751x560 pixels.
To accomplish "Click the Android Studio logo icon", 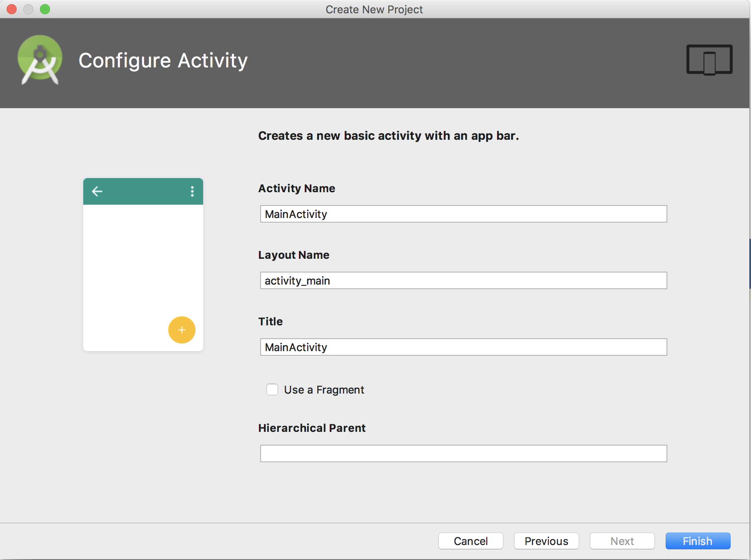I will pyautogui.click(x=40, y=60).
